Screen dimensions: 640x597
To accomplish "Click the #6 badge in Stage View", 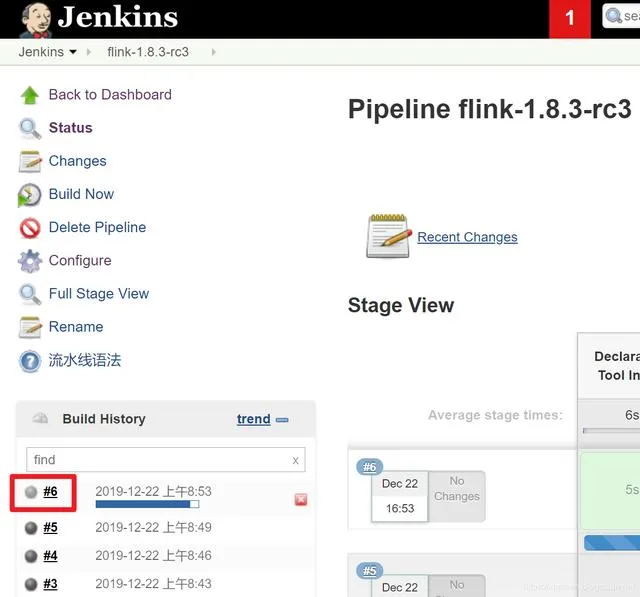I will click(369, 467).
